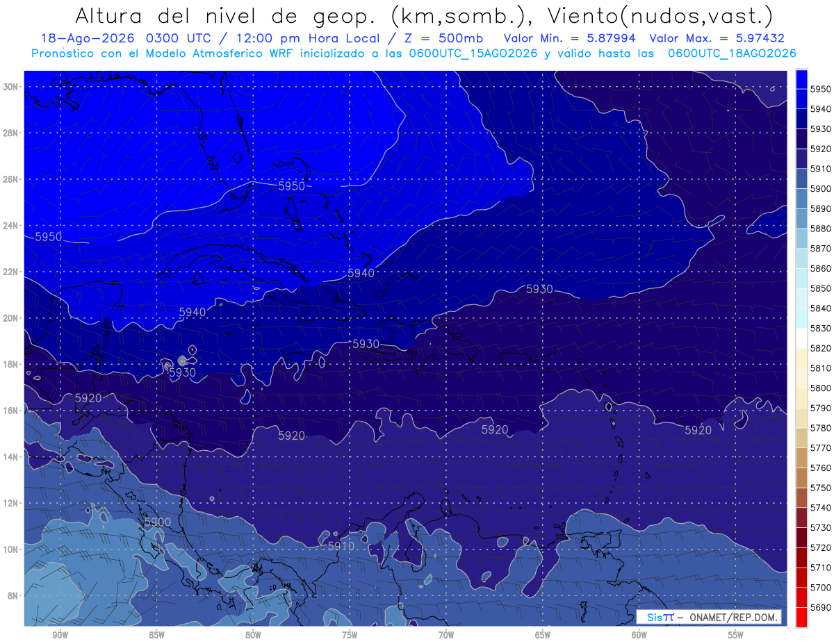Click the '5880' value on the color scale
834x644 pixels.
pos(821,229)
